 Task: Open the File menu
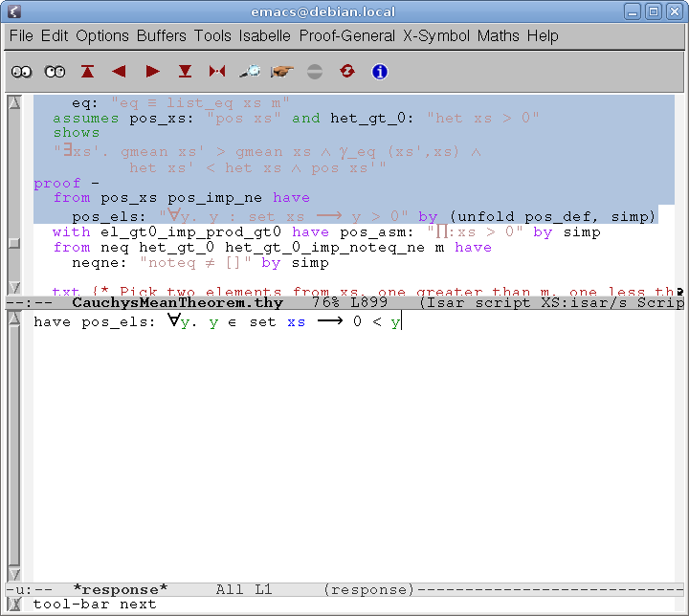pos(21,35)
